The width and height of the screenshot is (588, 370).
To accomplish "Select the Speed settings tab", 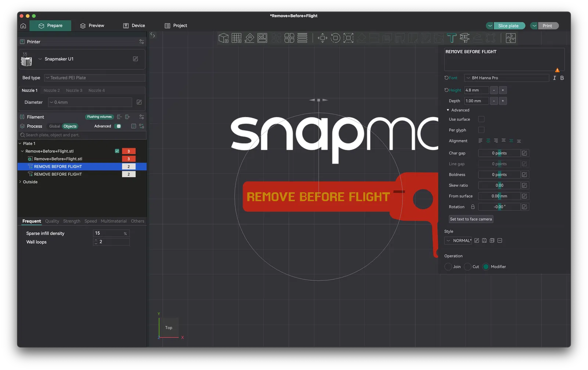I will (x=91, y=221).
